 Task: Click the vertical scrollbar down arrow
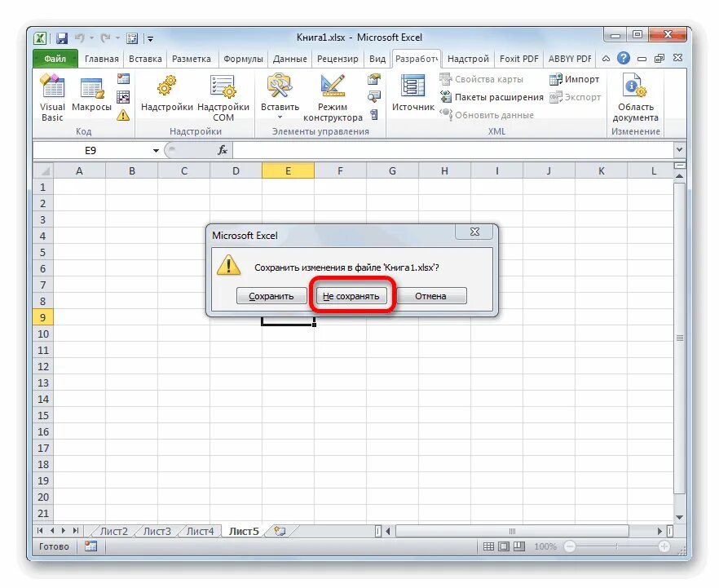(x=679, y=517)
